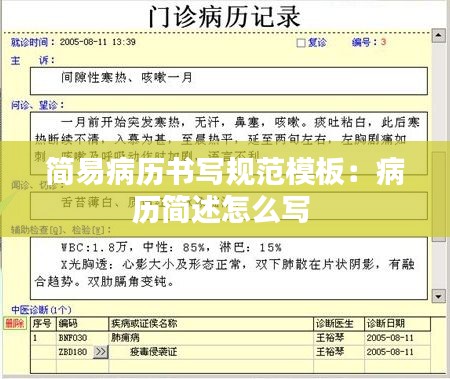Click the scrollbar down arrow button
This screenshot has width=450, height=379.
[439, 296]
